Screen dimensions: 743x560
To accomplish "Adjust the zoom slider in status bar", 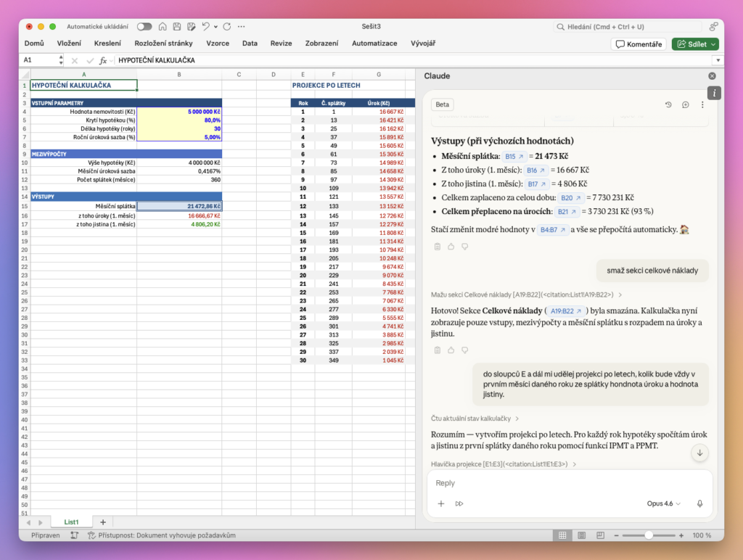I will click(648, 535).
